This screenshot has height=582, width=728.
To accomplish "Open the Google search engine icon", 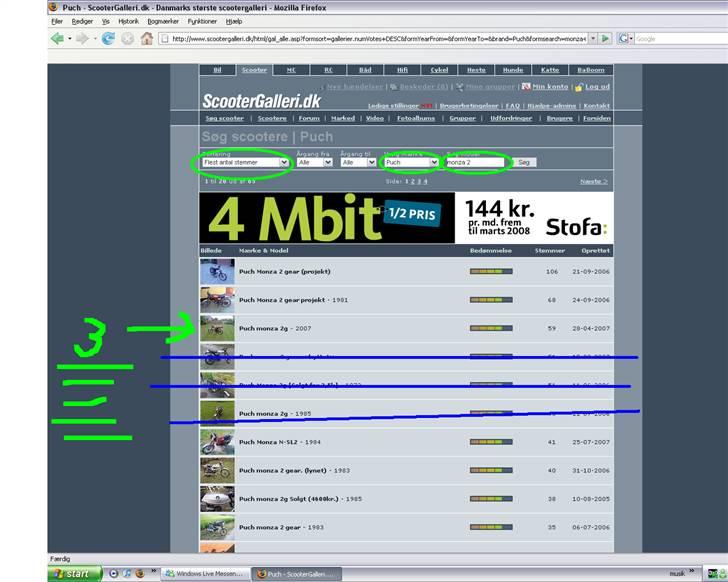I will coord(625,38).
